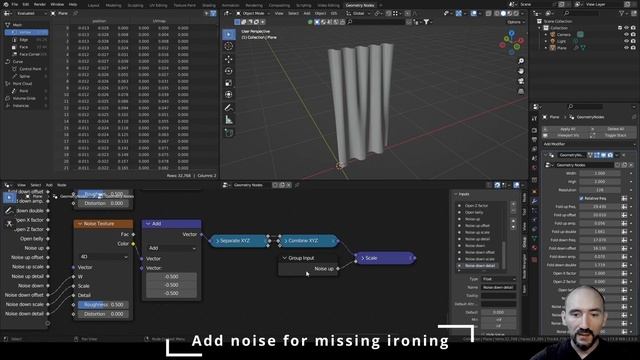
Task: Open the File menu
Action: (x=14, y=4)
